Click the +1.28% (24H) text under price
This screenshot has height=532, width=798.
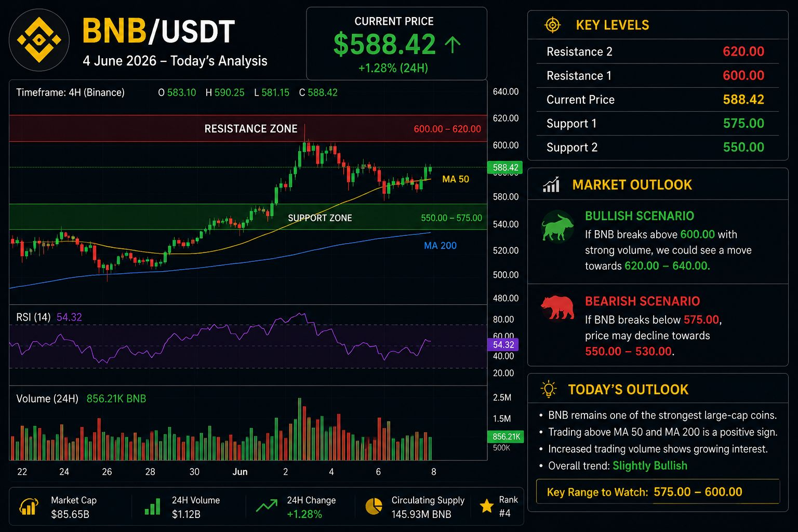(393, 68)
